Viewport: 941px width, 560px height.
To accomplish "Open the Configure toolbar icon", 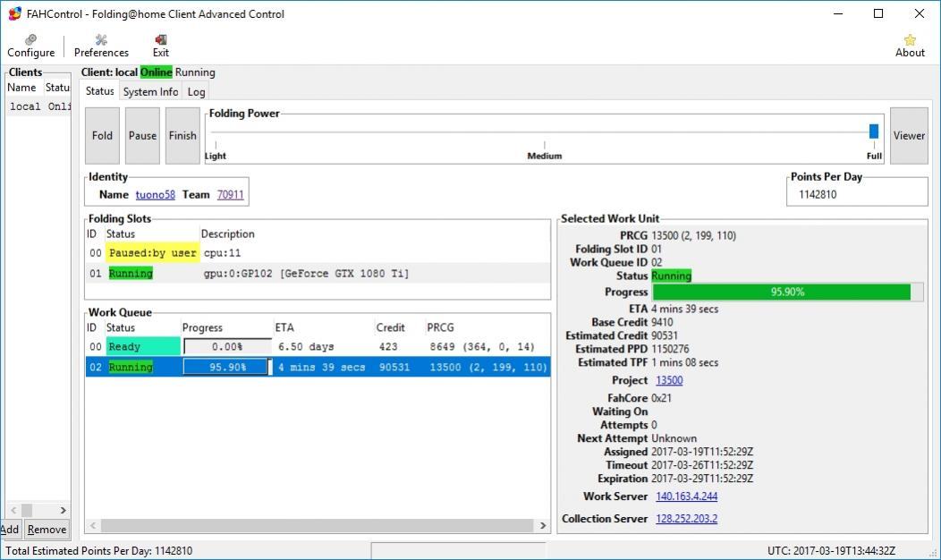I will (x=30, y=46).
